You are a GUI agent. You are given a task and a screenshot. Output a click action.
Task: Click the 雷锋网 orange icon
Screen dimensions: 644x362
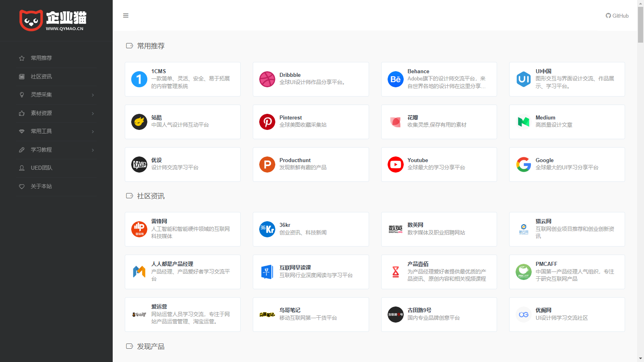pos(139,229)
